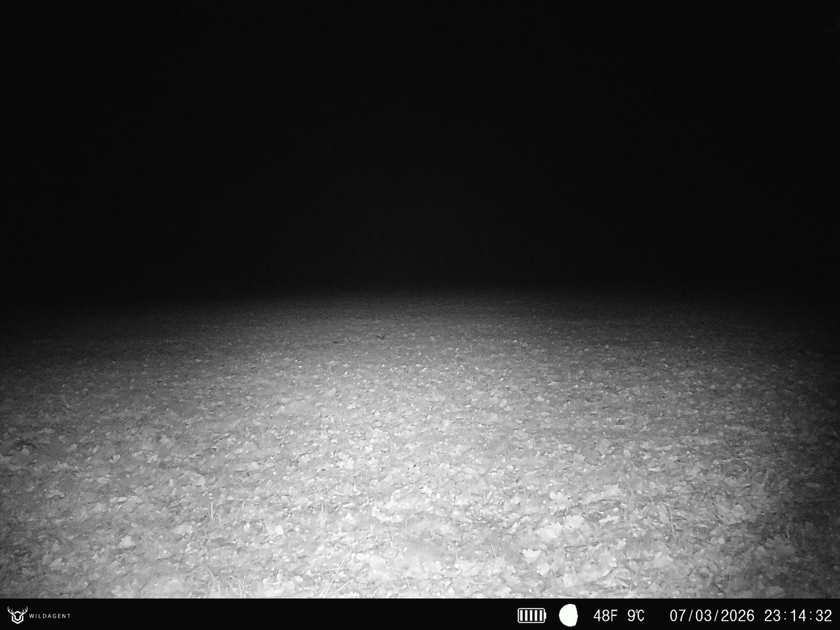The height and width of the screenshot is (630, 840).
Task: Click the minutes value 14 in timestamp
Action: tap(798, 616)
